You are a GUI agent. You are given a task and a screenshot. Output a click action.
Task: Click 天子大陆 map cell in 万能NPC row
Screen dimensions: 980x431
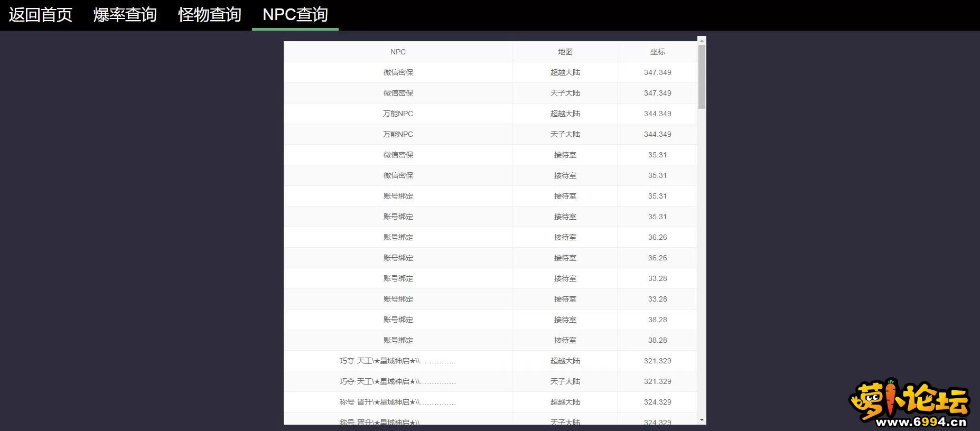565,134
